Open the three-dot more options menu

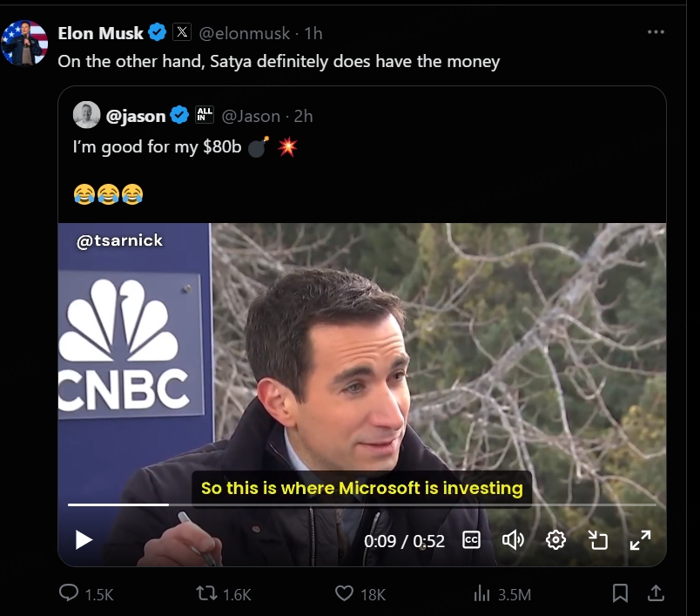click(656, 32)
